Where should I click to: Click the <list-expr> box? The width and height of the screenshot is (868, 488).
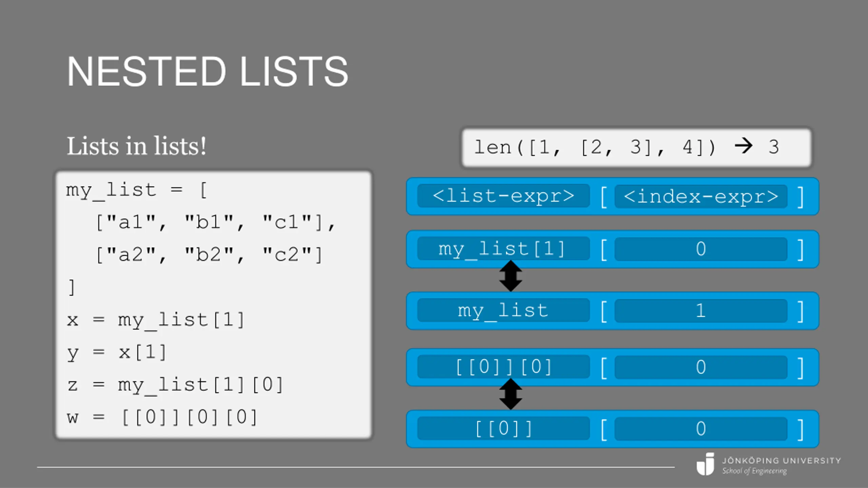[x=504, y=196]
